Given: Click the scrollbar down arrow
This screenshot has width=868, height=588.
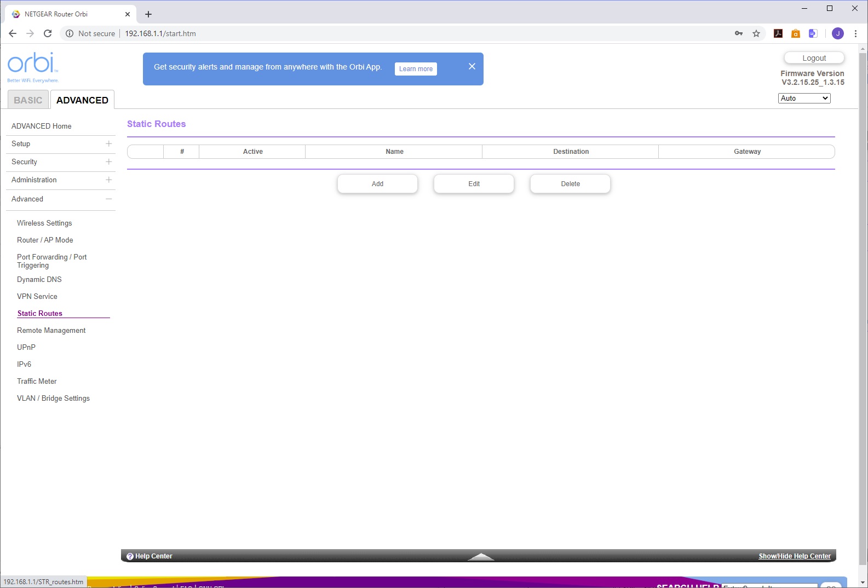Looking at the screenshot, I should pyautogui.click(x=863, y=583).
